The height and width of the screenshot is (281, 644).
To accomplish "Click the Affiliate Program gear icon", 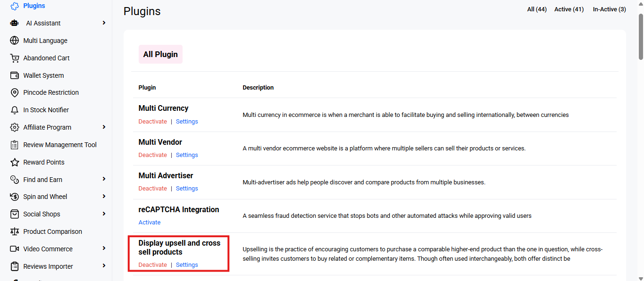I will click(15, 127).
